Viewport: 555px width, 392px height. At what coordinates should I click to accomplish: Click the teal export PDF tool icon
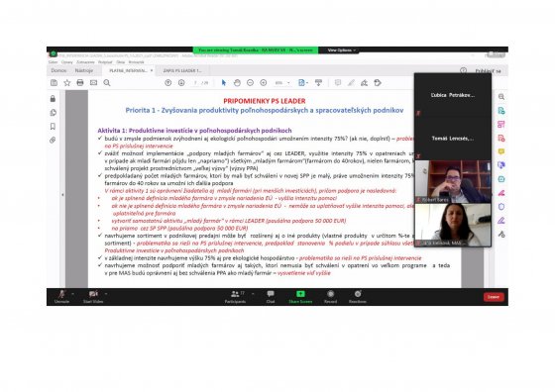pyautogui.click(x=501, y=110)
